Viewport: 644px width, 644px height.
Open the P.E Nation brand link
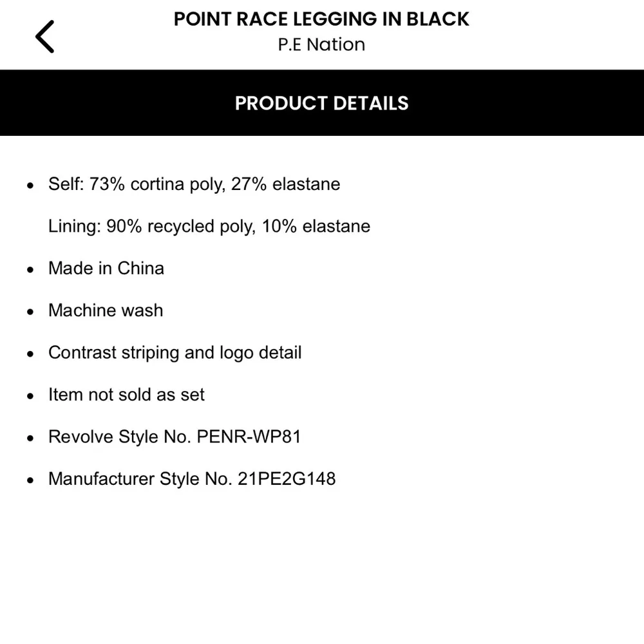tap(322, 44)
